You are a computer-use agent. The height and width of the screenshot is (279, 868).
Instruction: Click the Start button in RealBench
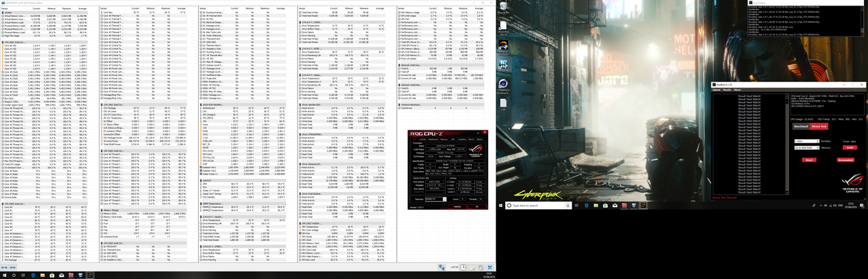(x=809, y=160)
